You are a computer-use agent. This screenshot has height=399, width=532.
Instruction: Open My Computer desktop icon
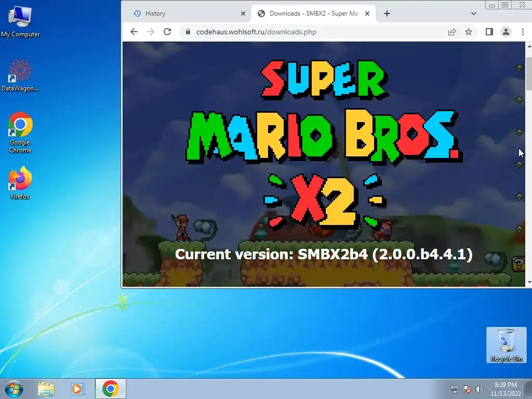pos(20,22)
